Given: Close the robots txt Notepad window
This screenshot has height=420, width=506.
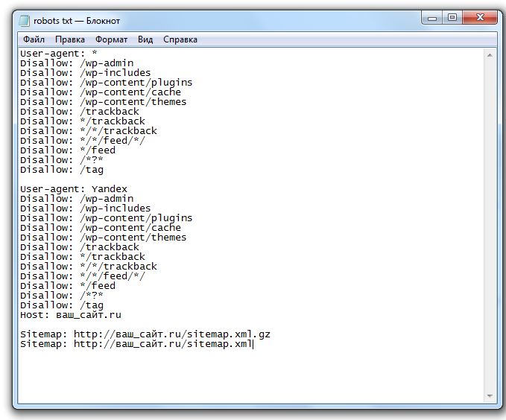Looking at the screenshot, I should (478, 18).
